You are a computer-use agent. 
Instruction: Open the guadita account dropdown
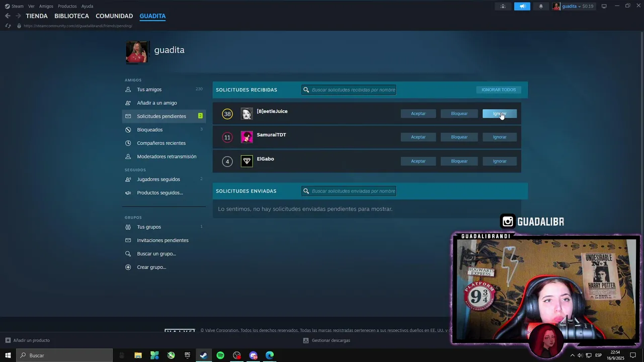tap(573, 6)
